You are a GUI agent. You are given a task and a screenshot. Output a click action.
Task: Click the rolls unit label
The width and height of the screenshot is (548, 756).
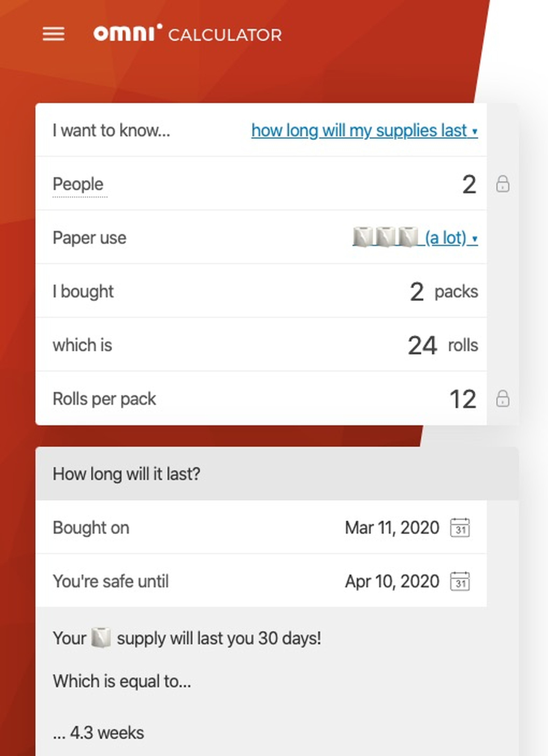point(463,345)
